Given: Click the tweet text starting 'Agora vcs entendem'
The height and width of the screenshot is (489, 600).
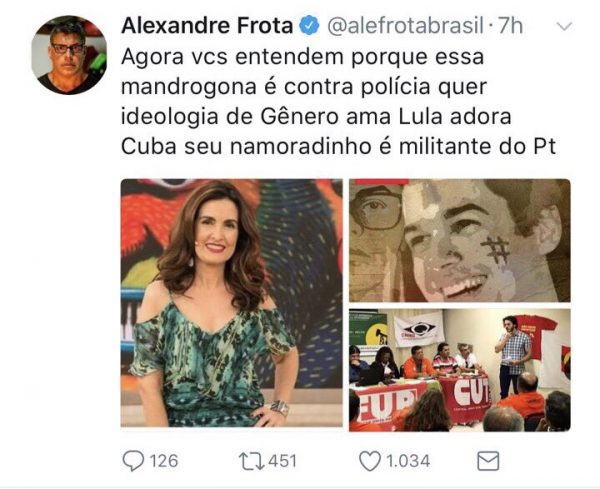Looking at the screenshot, I should click(x=338, y=101).
